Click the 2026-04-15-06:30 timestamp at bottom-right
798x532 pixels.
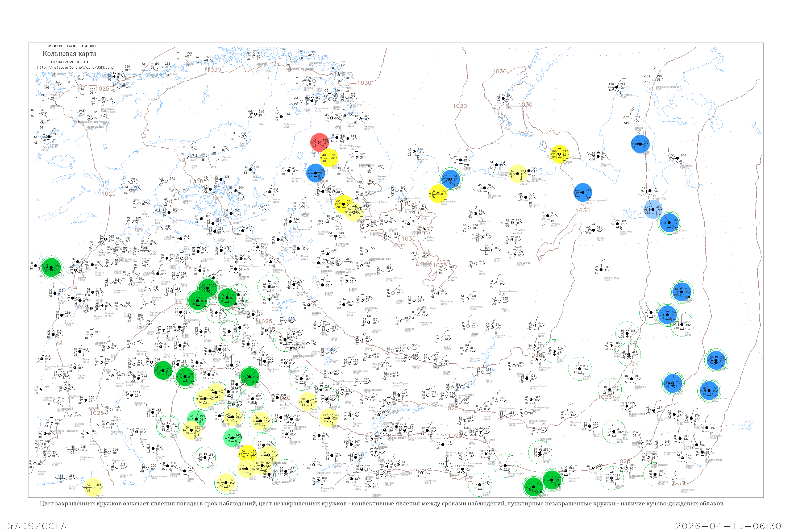(x=728, y=526)
